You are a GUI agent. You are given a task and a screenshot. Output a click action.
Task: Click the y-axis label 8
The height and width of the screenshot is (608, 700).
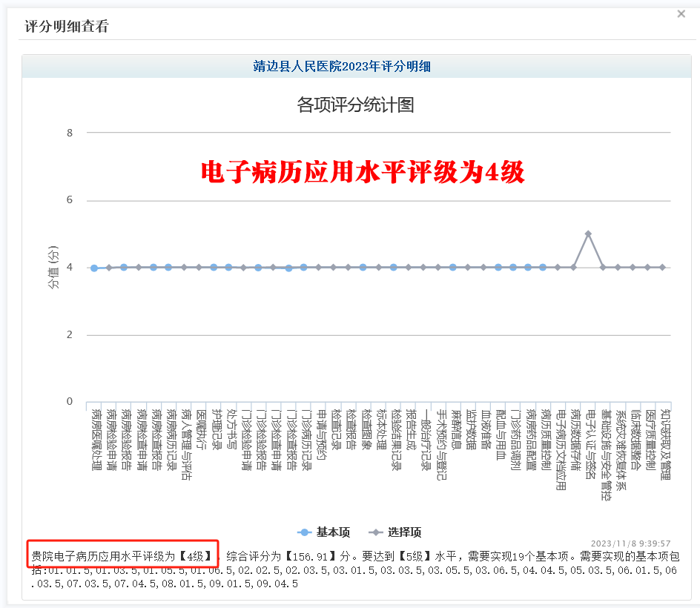pos(70,133)
